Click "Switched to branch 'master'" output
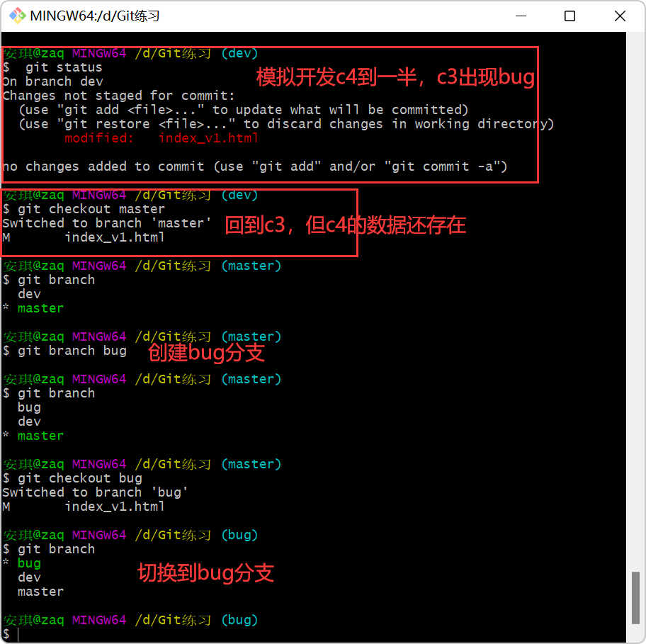 point(107,223)
